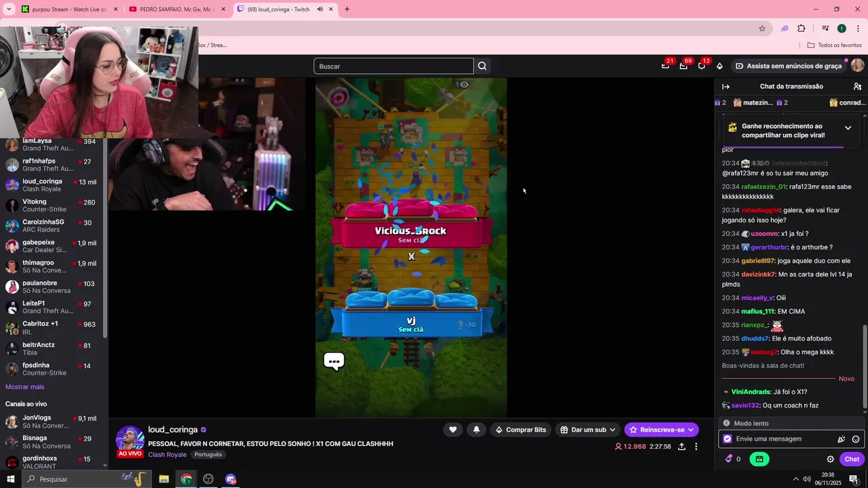
Task: Click the left sidebar scrollbar
Action: point(105,237)
